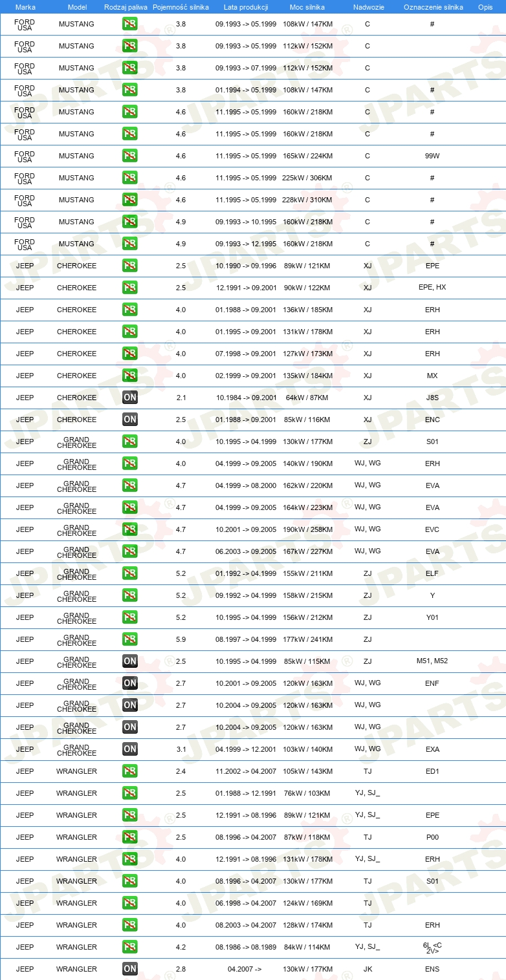Click the PB icon for Grand Cherokee Y01 row
Viewport: 506px width, 980px height.
pyautogui.click(x=129, y=617)
